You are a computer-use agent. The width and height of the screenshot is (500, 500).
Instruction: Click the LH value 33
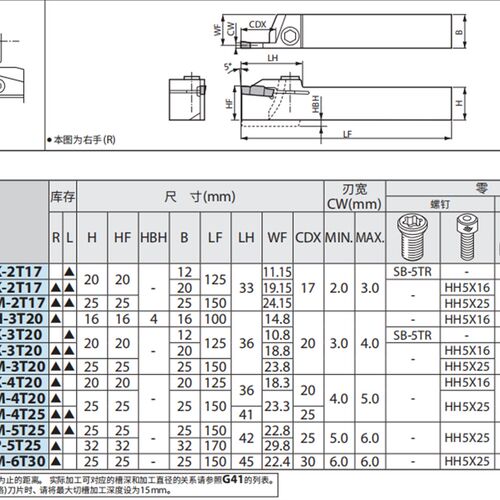[x=246, y=288]
